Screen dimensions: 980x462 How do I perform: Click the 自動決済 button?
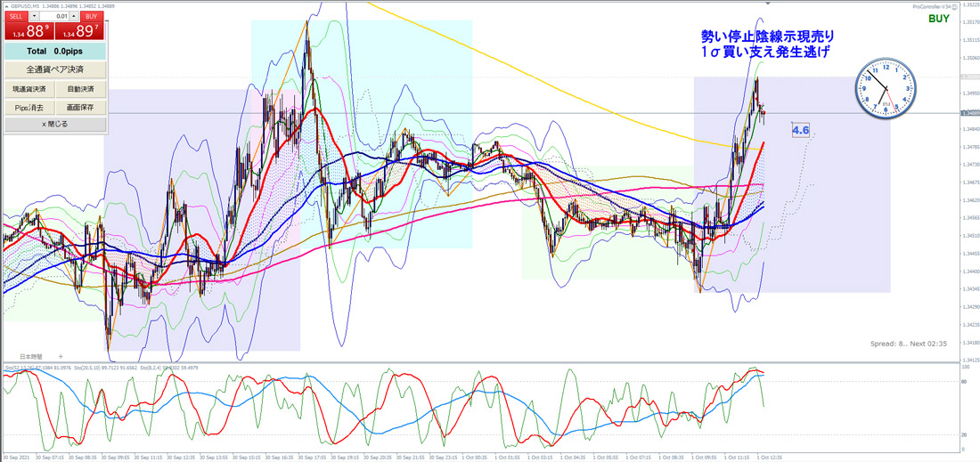(x=80, y=89)
